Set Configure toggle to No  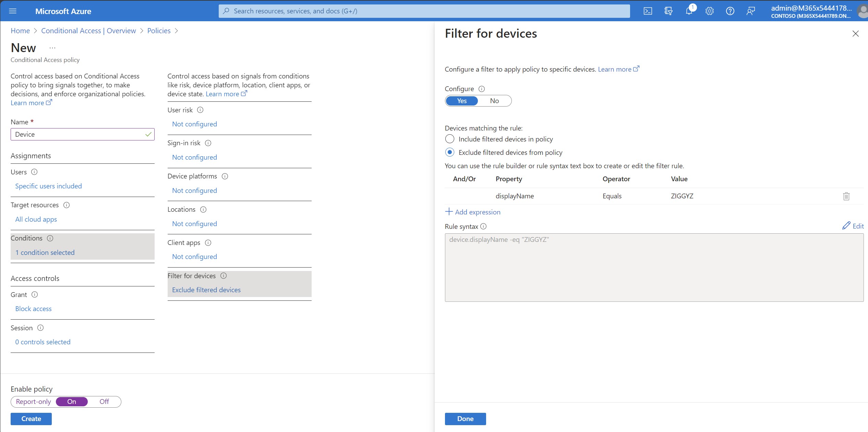pyautogui.click(x=494, y=101)
